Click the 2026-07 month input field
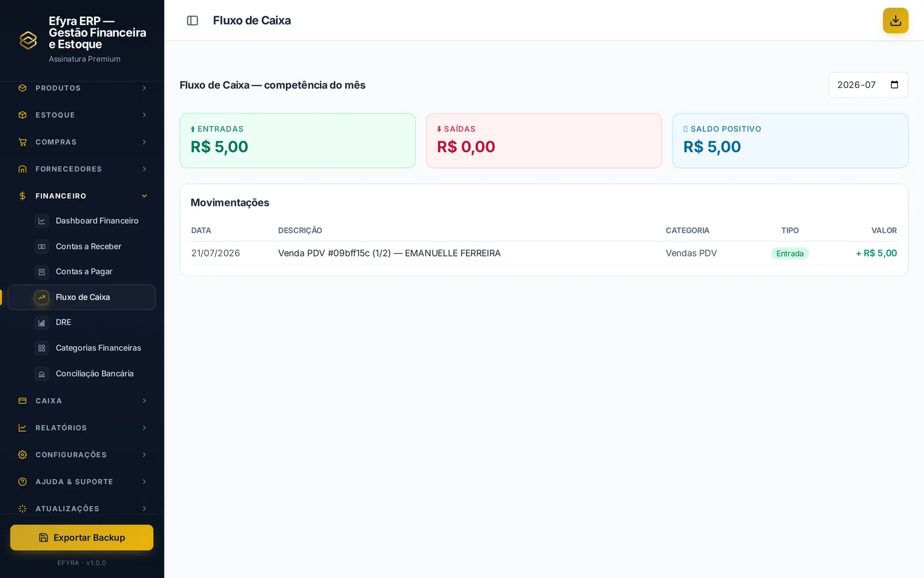924x578 pixels. pyautogui.click(x=868, y=85)
